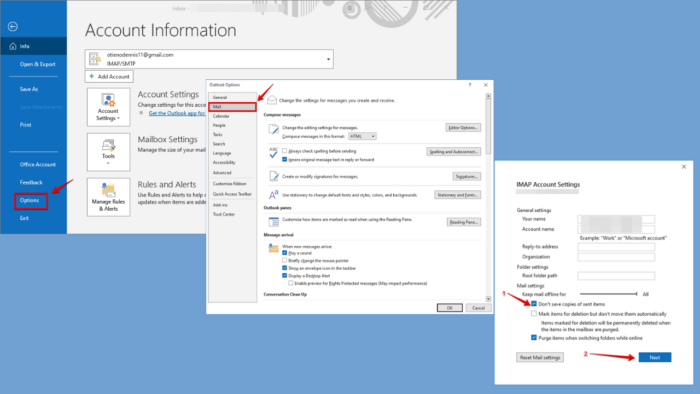Screen dimensions: 700x394
Task: Click the ABC spelling check icon
Action: click(273, 153)
